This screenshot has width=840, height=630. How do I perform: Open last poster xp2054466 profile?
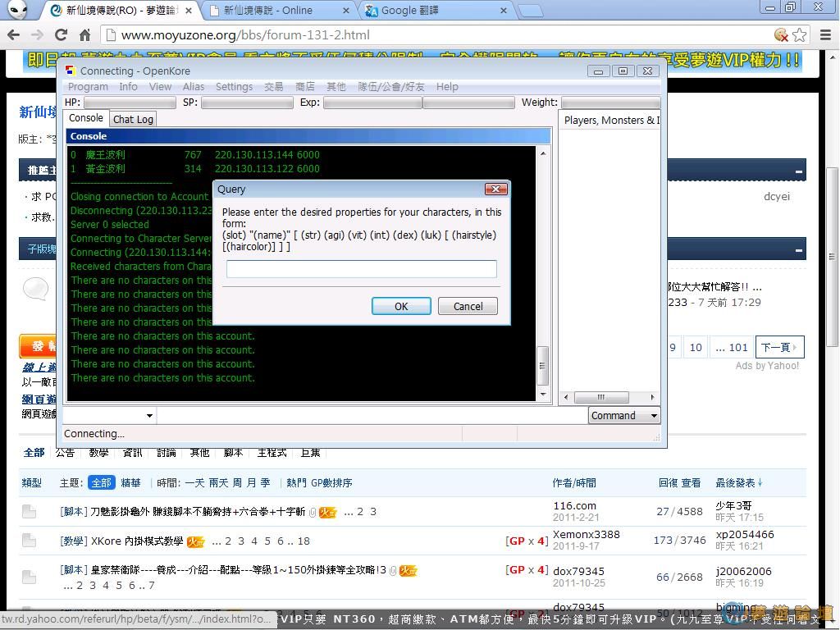[745, 535]
